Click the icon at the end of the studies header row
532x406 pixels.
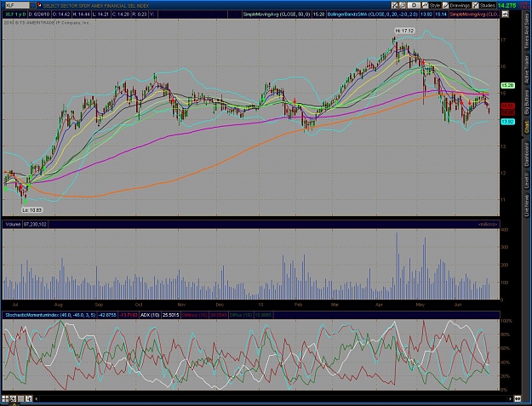[505, 14]
